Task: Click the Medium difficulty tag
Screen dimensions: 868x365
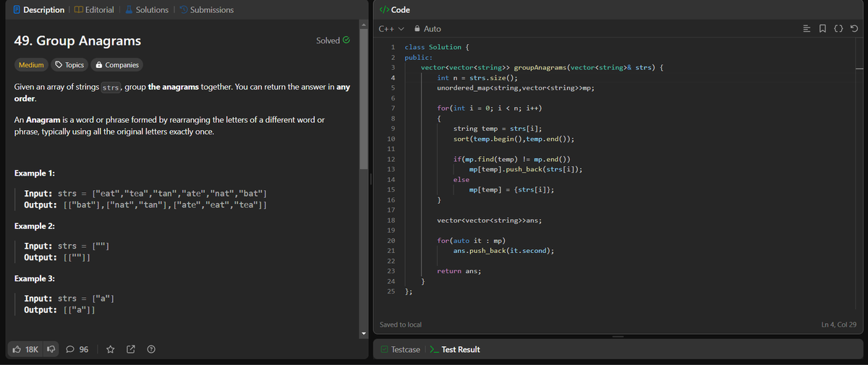Action: [x=31, y=65]
